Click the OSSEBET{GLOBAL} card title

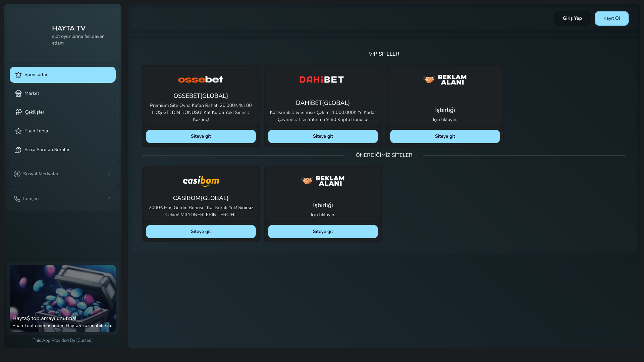[201, 96]
